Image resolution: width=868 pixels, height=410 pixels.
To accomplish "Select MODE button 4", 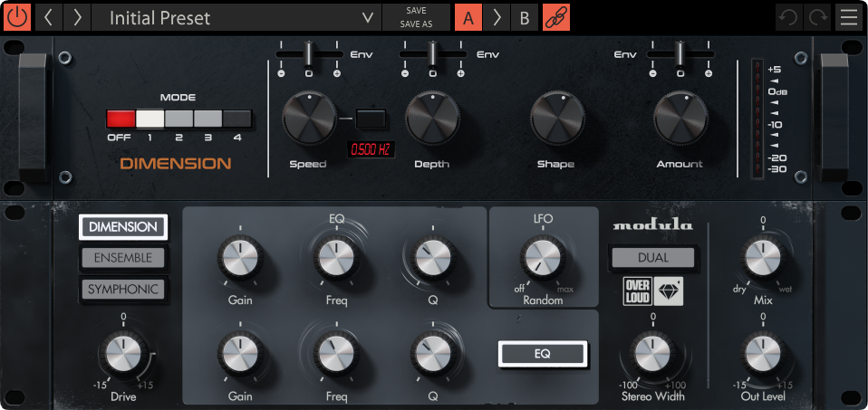I will pyautogui.click(x=236, y=119).
